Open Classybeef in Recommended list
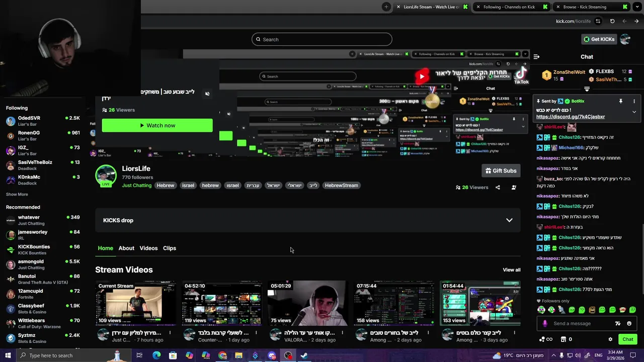The image size is (644, 362). 43,309
